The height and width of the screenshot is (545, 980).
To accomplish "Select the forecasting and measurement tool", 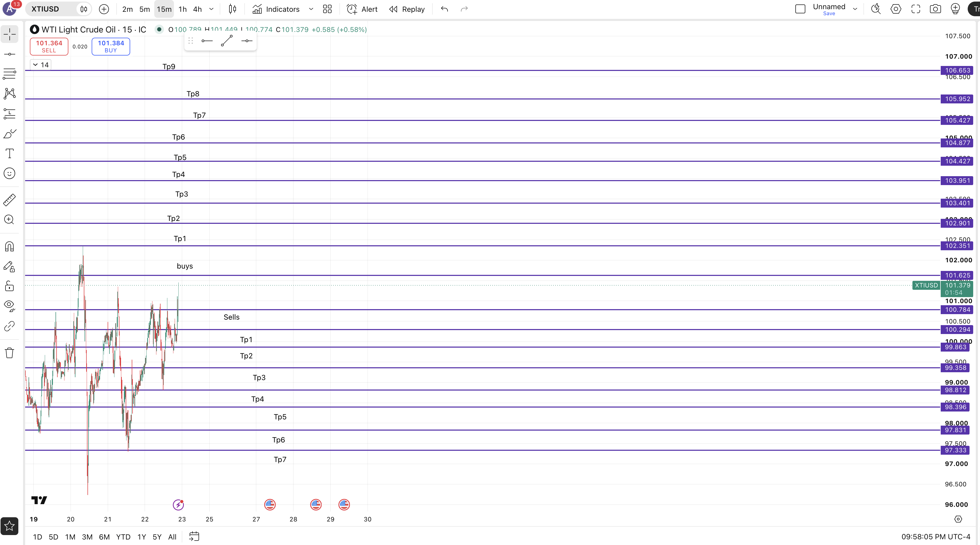I will click(9, 113).
